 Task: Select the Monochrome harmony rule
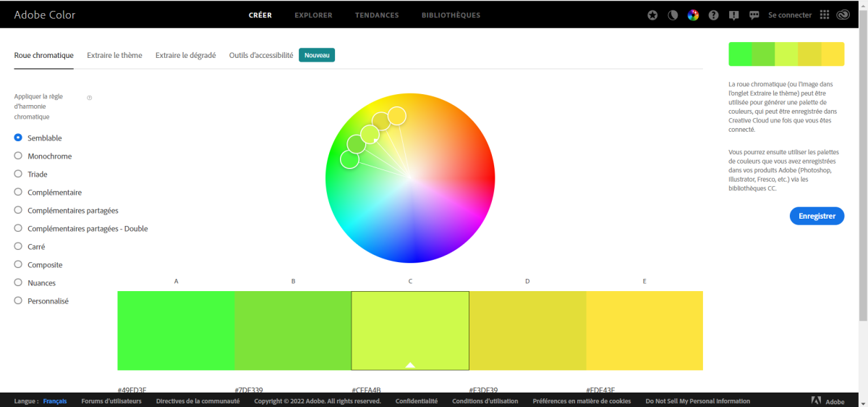pos(19,156)
